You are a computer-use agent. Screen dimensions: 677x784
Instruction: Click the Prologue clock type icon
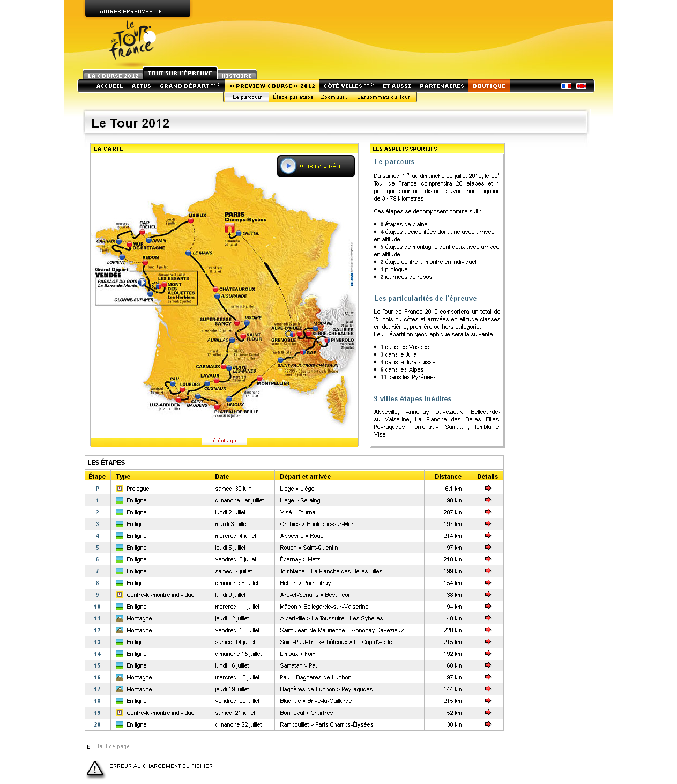coord(120,489)
